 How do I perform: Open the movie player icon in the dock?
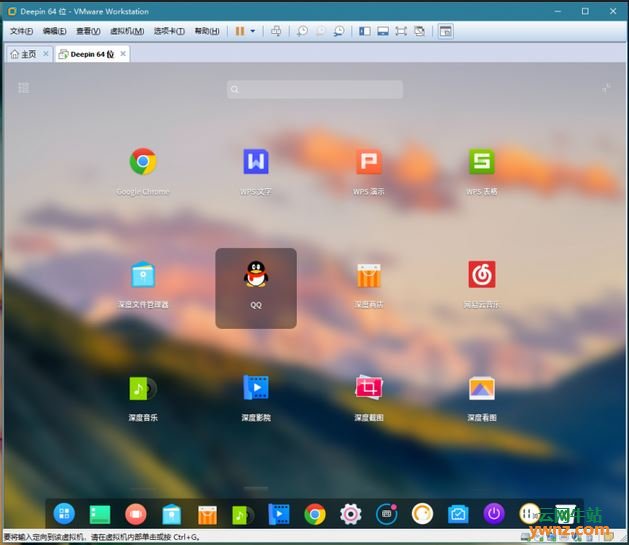click(x=279, y=514)
